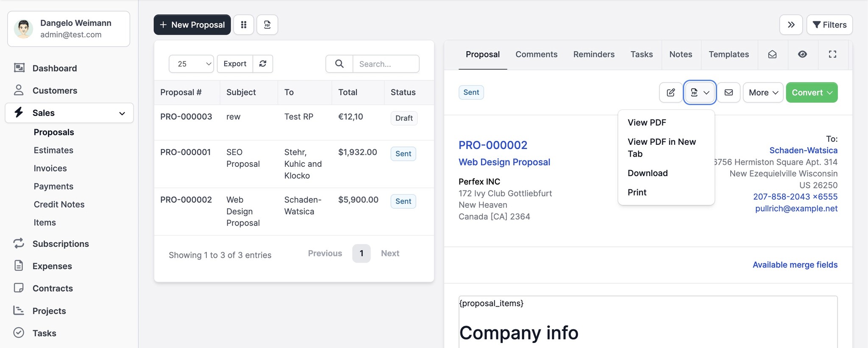The height and width of the screenshot is (348, 868).
Task: Switch to the Notes tab
Action: [681, 55]
